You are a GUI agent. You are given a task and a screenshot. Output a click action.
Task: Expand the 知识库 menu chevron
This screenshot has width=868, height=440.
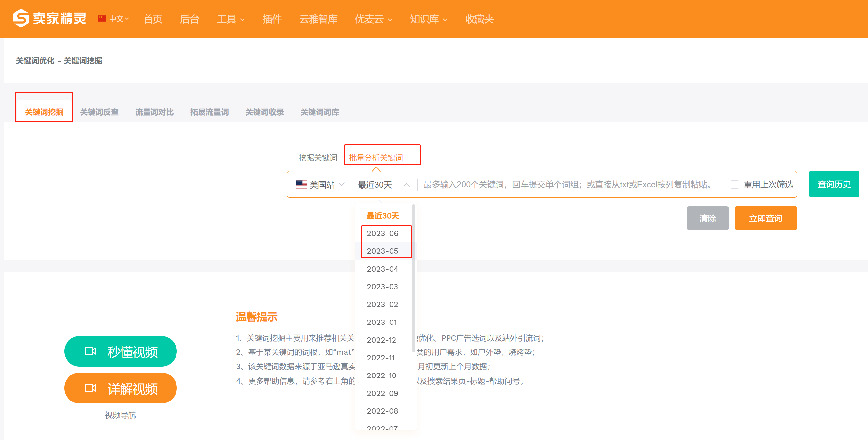point(445,20)
